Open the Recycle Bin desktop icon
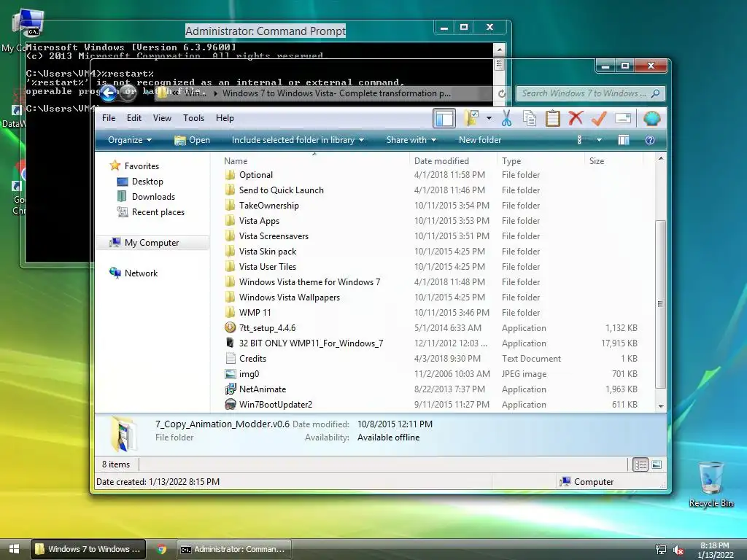Screen dimensions: 747x560 [711, 484]
